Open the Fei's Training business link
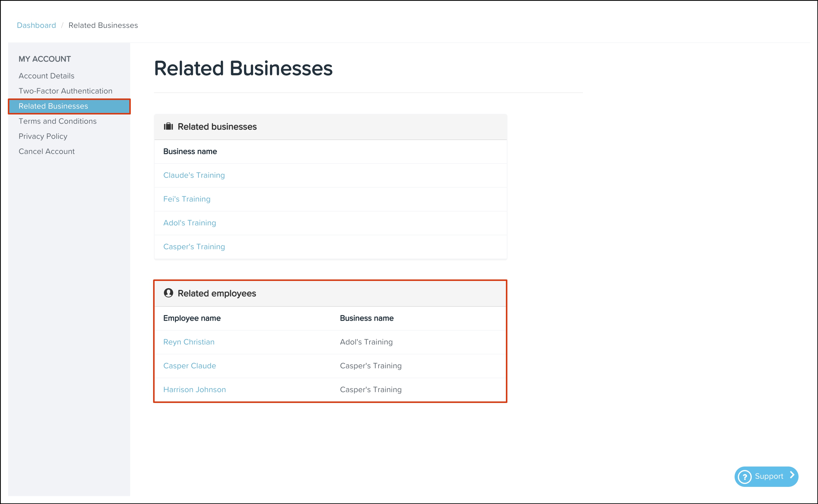Image resolution: width=818 pixels, height=504 pixels. (187, 199)
